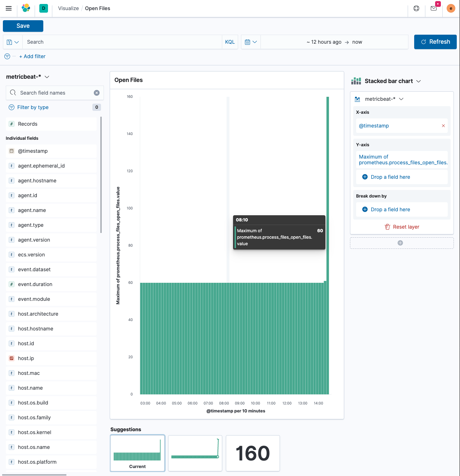Remove @timestamp from the X-axis
Image resolution: width=460 pixels, height=476 pixels.
[443, 126]
